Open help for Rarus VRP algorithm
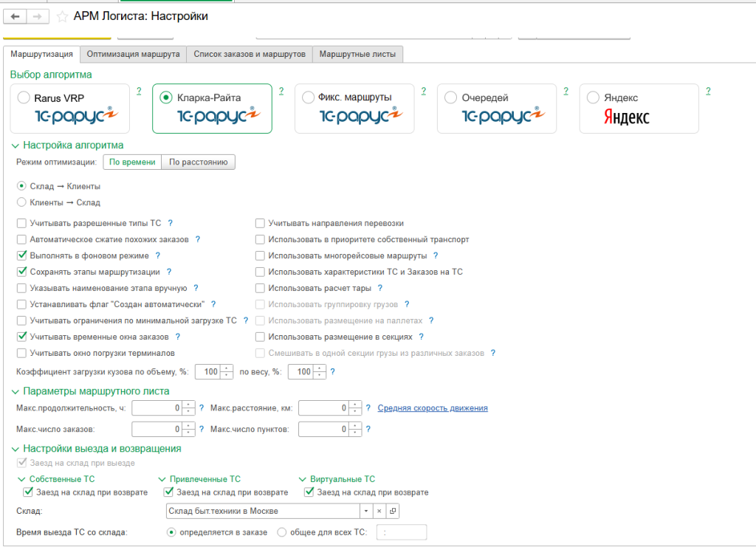756x550 pixels. click(x=138, y=91)
